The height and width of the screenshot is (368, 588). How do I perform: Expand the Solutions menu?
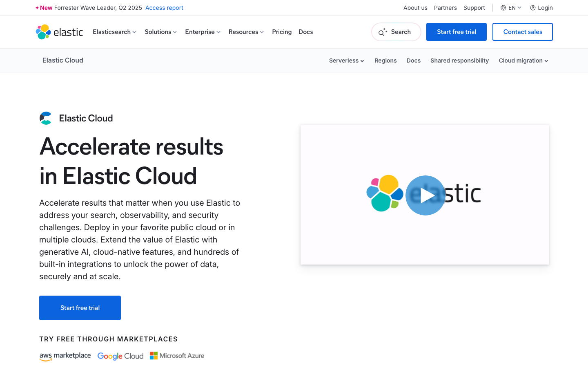pyautogui.click(x=160, y=32)
